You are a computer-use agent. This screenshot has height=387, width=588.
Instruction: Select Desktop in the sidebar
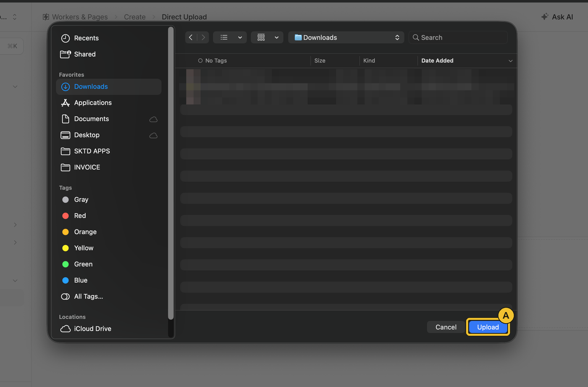pos(109,135)
